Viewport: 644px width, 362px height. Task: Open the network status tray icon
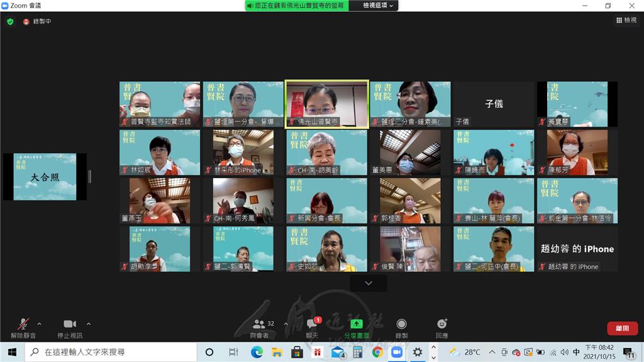pyautogui.click(x=553, y=352)
